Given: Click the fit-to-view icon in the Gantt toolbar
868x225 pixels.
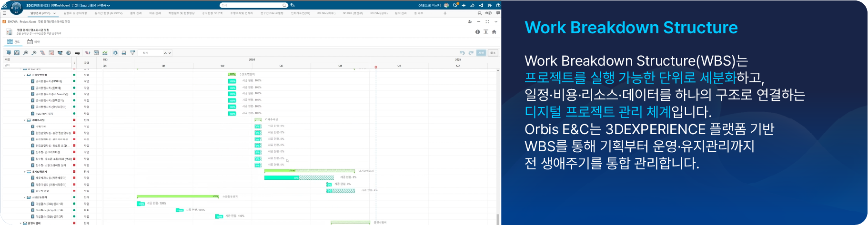Looking at the screenshot, I should (17, 53).
